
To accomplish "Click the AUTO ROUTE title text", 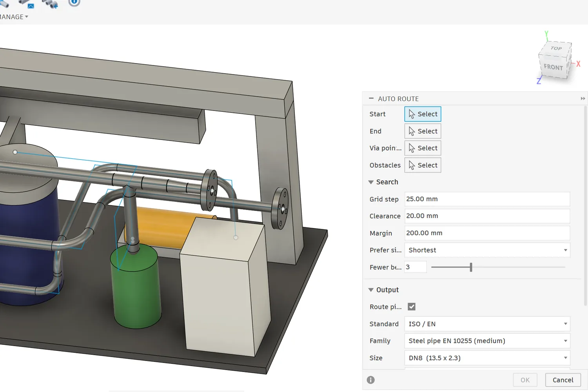I will (x=398, y=99).
